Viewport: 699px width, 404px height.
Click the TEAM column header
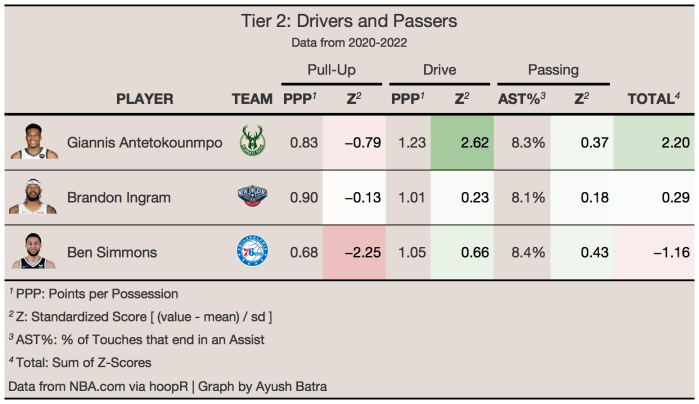[x=252, y=99]
